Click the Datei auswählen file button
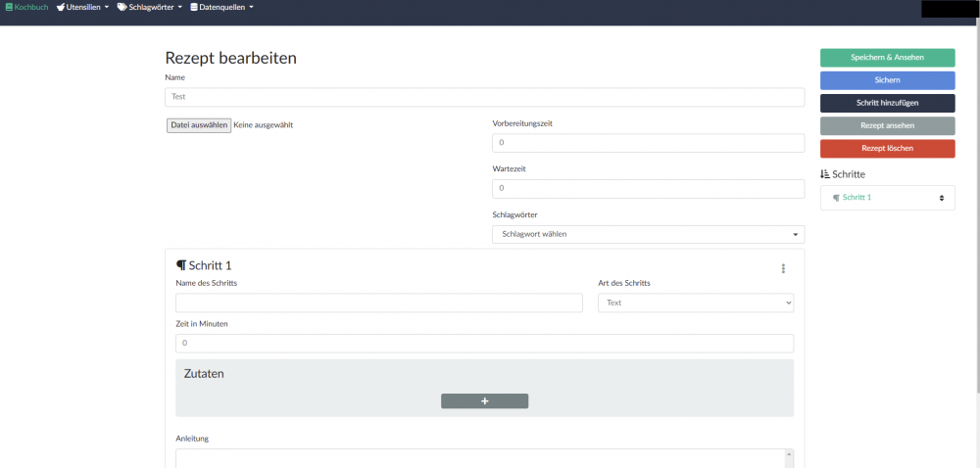 (x=199, y=125)
